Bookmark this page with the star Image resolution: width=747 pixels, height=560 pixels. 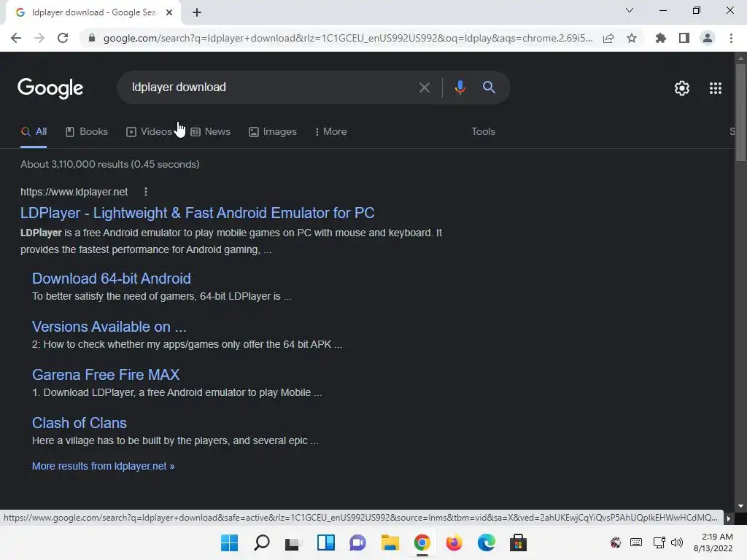[x=632, y=38]
